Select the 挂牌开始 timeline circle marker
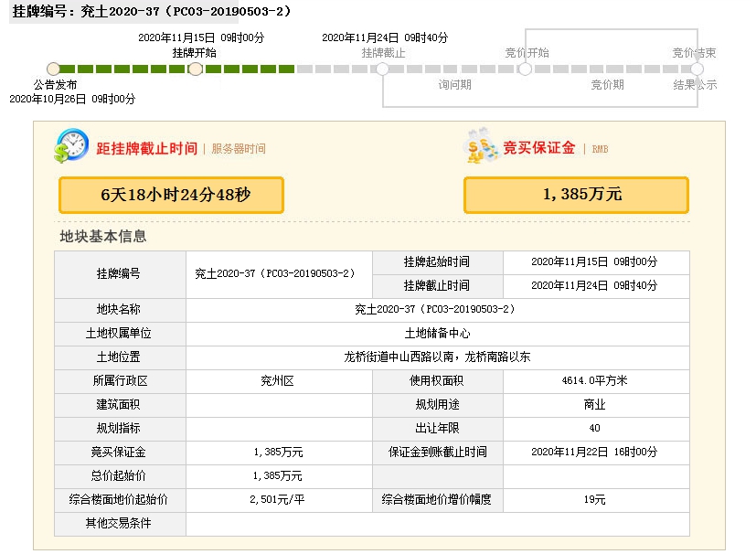The width and height of the screenshot is (756, 554). 195,69
